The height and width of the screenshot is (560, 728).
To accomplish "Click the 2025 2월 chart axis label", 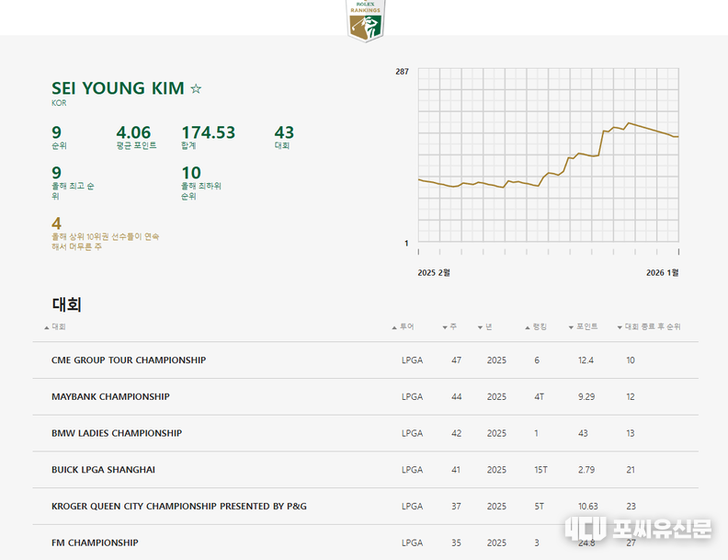I will (434, 272).
